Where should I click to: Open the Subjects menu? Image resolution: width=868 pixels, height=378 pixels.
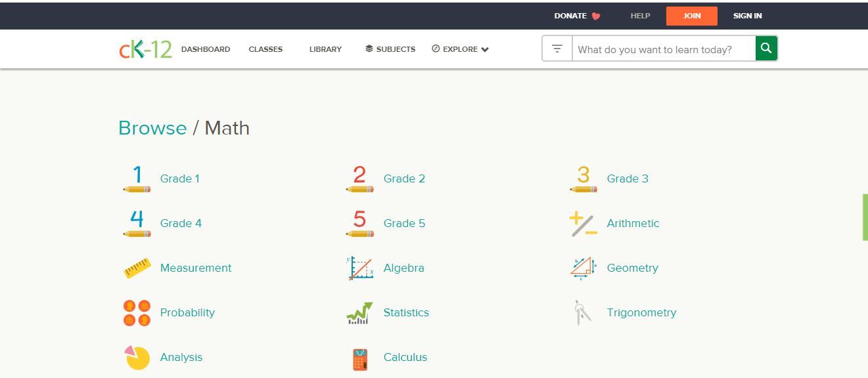click(390, 49)
